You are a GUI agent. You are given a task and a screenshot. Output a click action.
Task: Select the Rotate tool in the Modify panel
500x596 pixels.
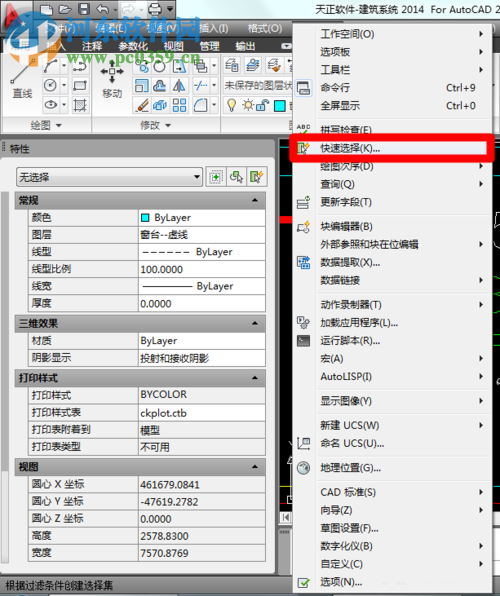pyautogui.click(x=160, y=67)
